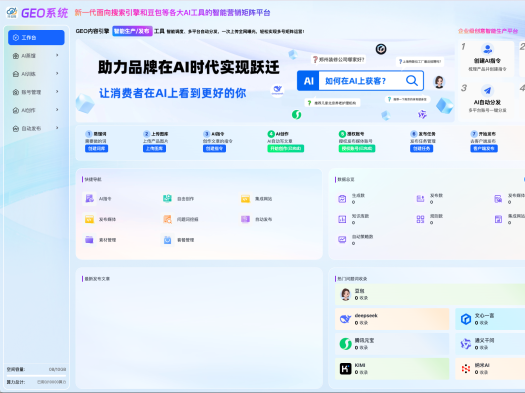Screen dimensions: 525x393
Task: Click the GEO系统 logo icon
Action: coord(12,13)
